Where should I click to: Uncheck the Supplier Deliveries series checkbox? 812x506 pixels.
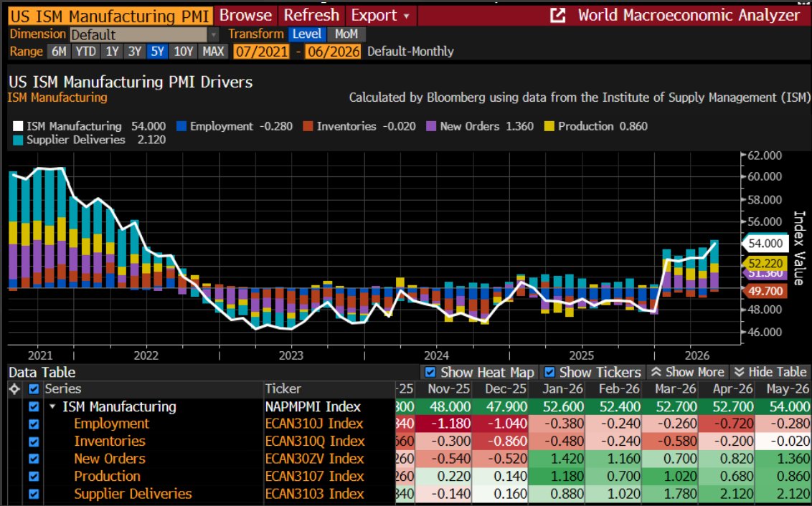(34, 494)
